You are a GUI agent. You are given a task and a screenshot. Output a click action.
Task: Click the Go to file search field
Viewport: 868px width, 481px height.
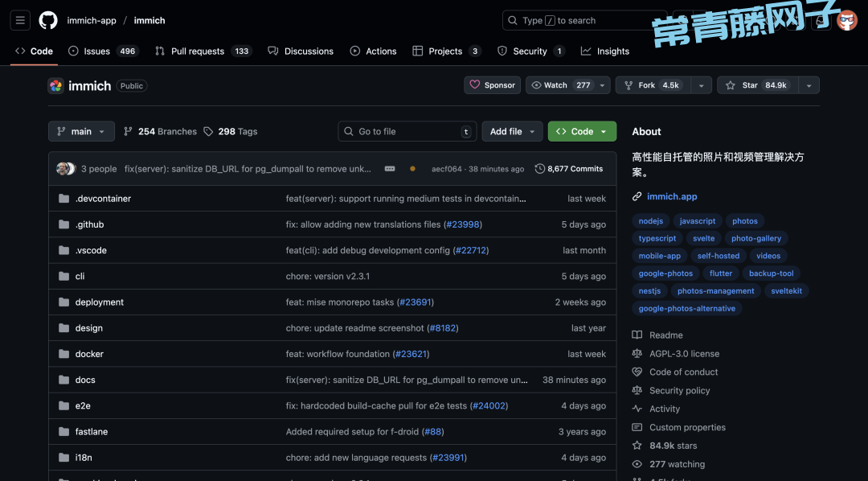pyautogui.click(x=406, y=132)
